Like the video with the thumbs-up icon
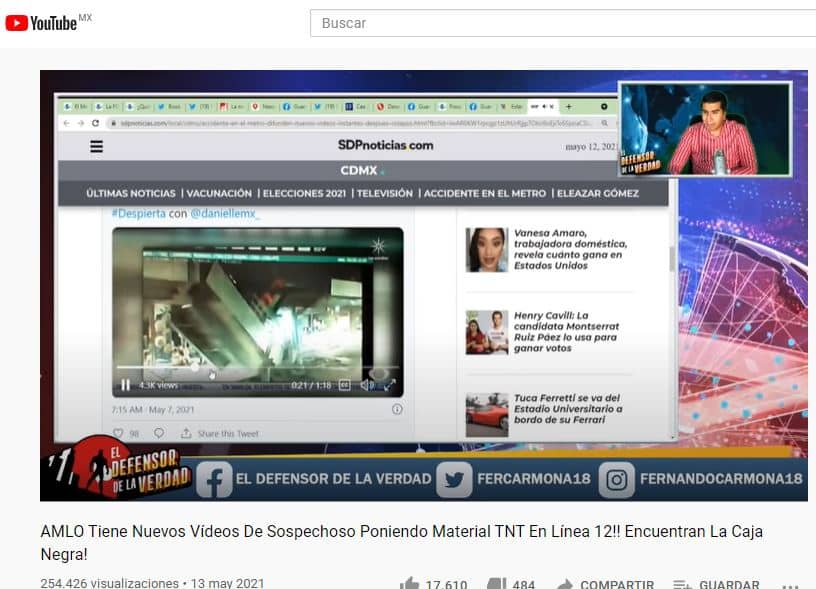This screenshot has height=589, width=816. click(409, 584)
